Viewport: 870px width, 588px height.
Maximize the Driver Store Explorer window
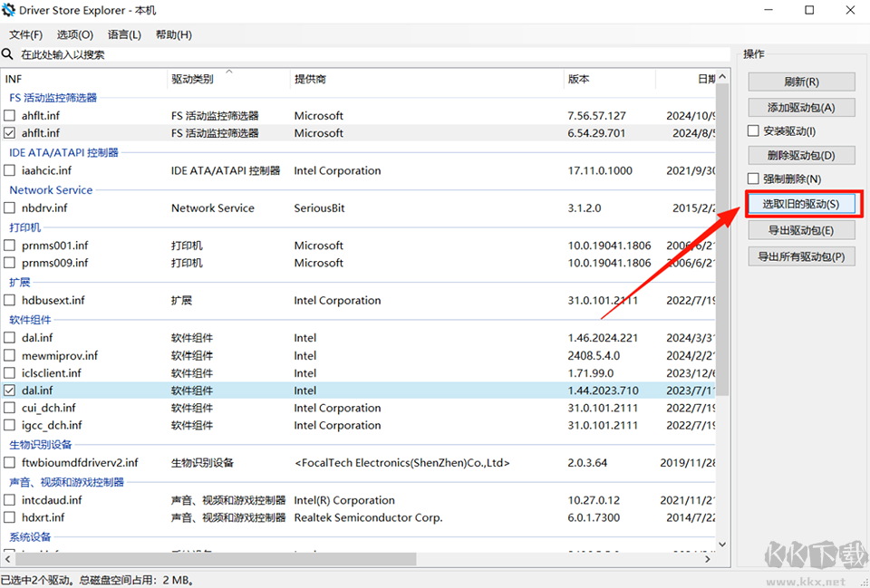pos(809,10)
